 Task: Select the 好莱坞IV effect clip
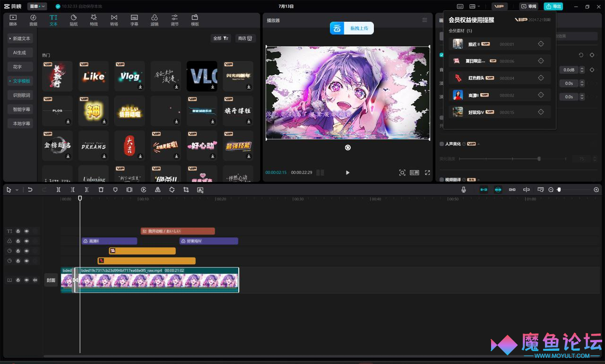click(209, 241)
